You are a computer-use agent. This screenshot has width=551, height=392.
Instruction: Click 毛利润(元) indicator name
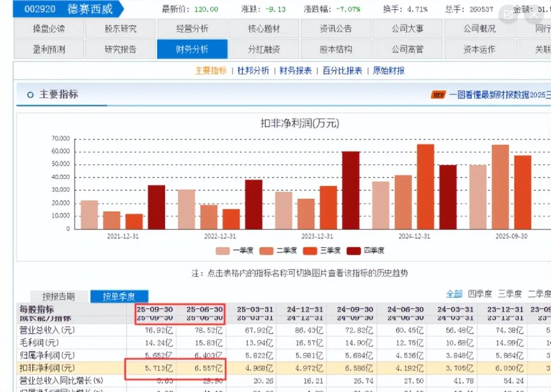(39, 343)
